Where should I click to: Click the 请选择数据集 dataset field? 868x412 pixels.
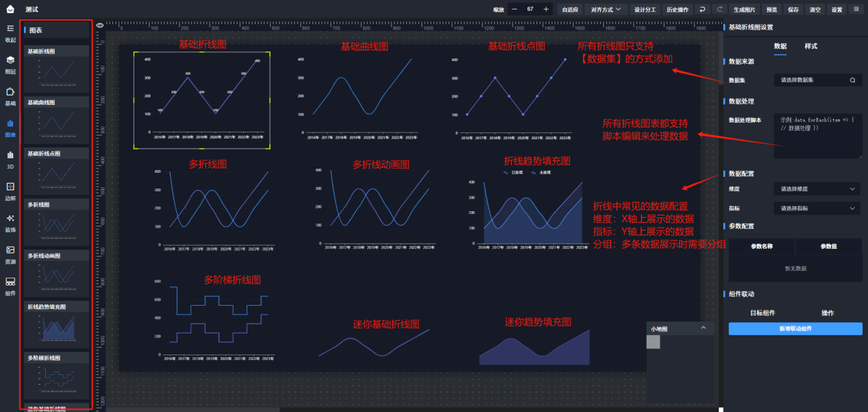(818, 80)
